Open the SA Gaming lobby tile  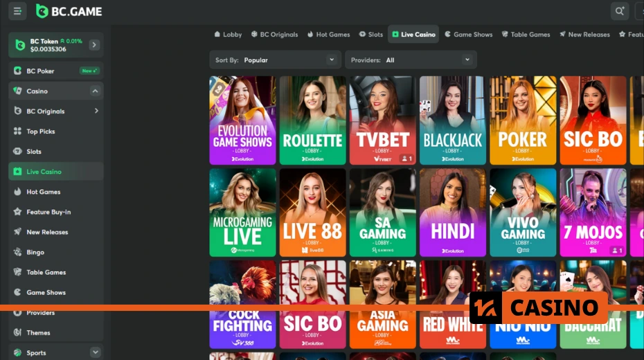[x=383, y=213]
